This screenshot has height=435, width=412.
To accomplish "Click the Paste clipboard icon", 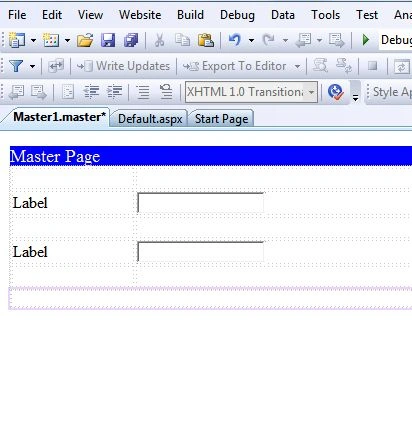I will pyautogui.click(x=206, y=40).
